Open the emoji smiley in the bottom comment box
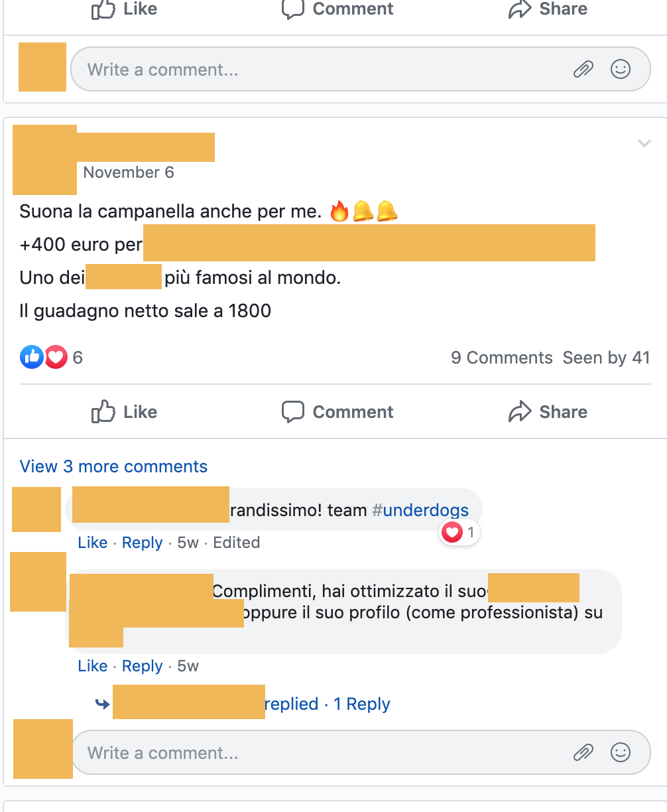This screenshot has height=812, width=667. (621, 752)
